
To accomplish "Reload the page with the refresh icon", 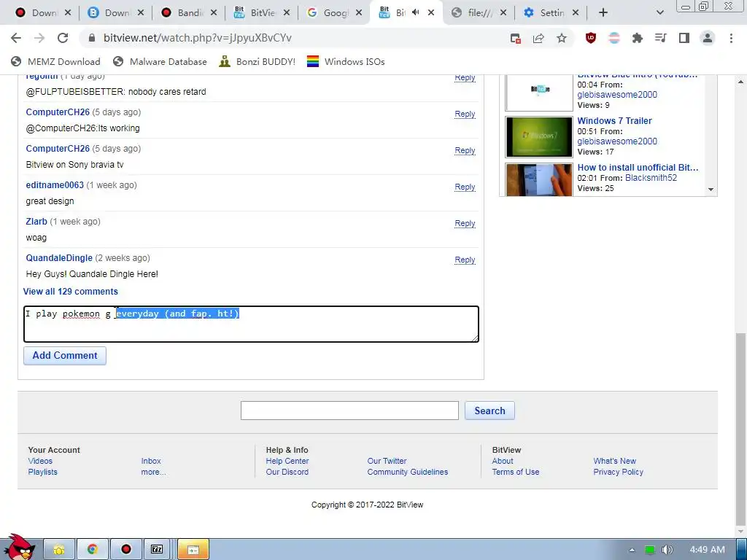I will pos(63,38).
